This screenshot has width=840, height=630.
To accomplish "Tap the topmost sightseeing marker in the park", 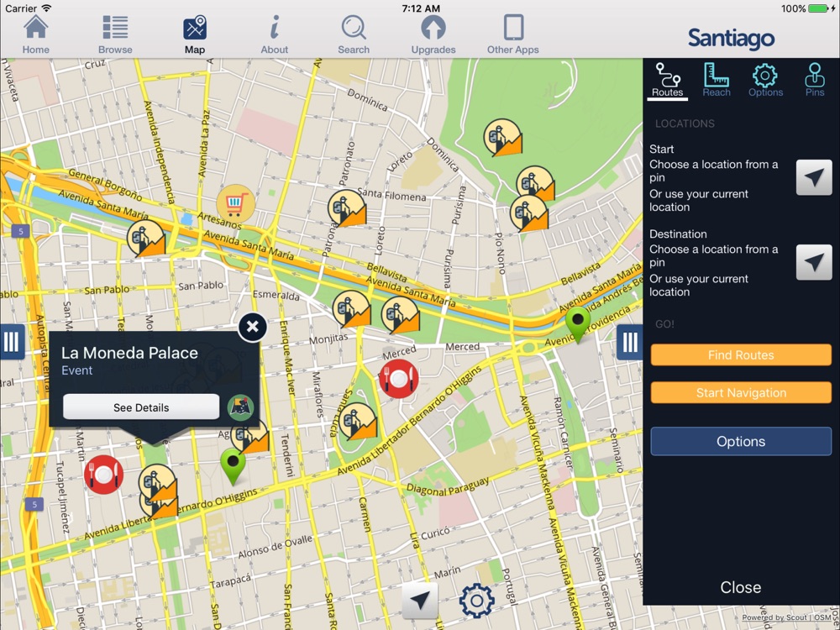I will coord(502,138).
